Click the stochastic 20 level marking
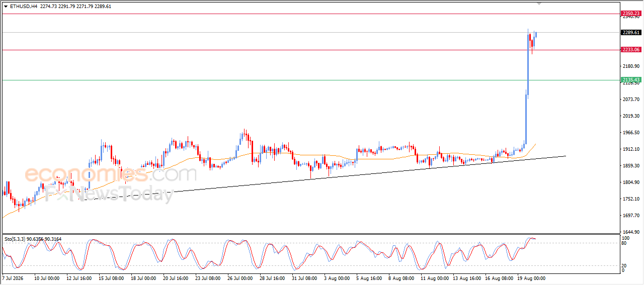The height and width of the screenshot is (285, 644). [x=625, y=265]
